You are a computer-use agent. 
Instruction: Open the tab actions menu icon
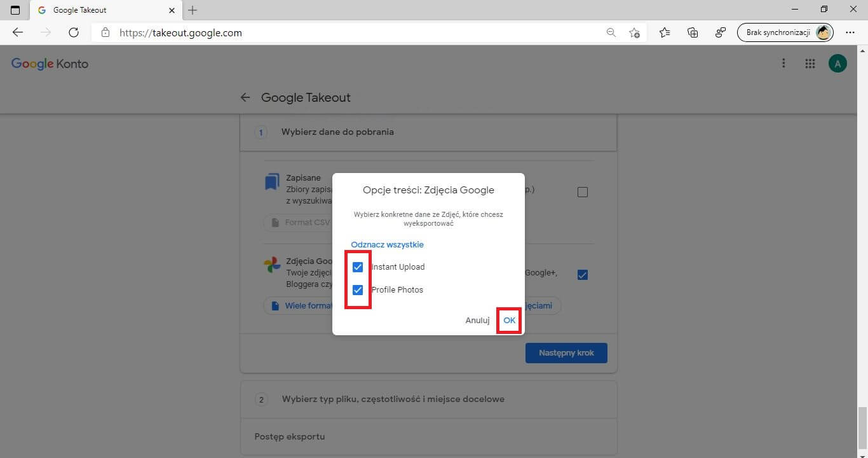(15, 10)
